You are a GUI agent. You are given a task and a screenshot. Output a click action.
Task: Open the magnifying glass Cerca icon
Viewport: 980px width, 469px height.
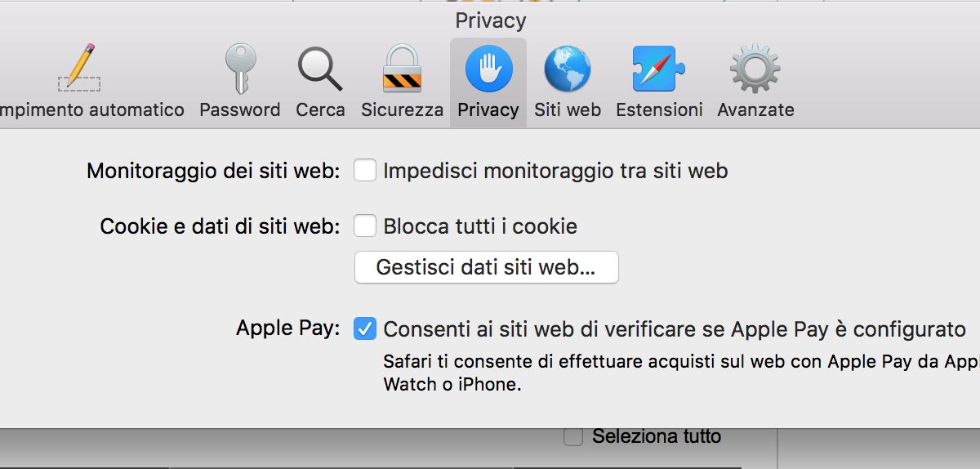pyautogui.click(x=320, y=69)
